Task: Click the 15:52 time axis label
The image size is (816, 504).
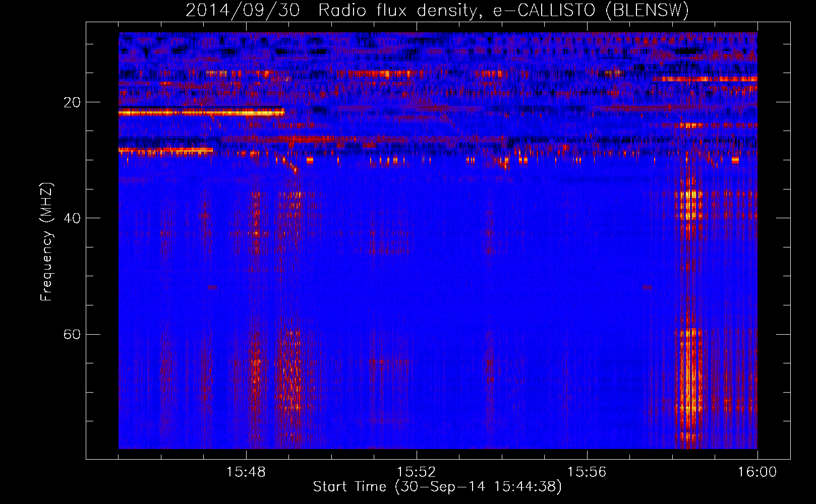Action: coord(416,472)
